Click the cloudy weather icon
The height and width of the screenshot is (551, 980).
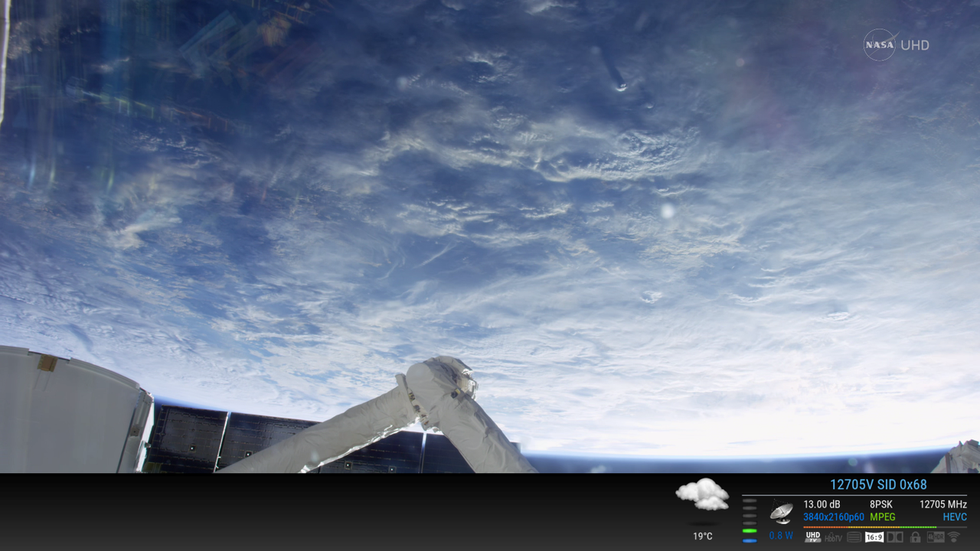[702, 494]
